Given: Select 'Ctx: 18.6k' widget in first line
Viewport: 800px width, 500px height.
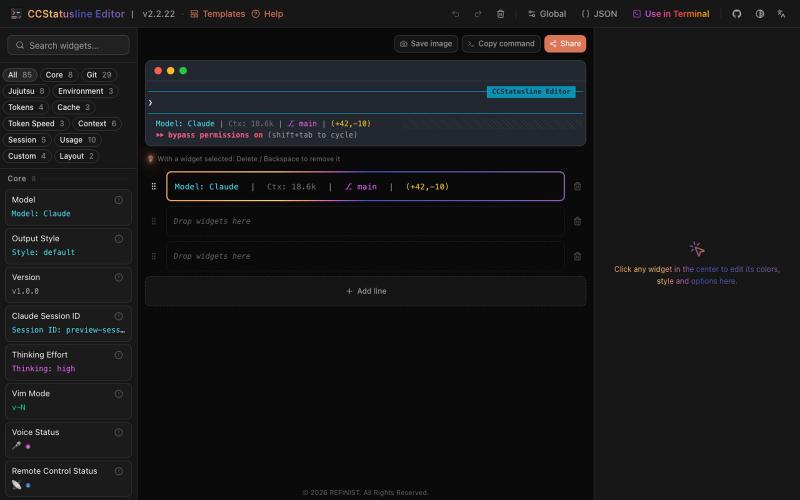Looking at the screenshot, I should pos(291,187).
